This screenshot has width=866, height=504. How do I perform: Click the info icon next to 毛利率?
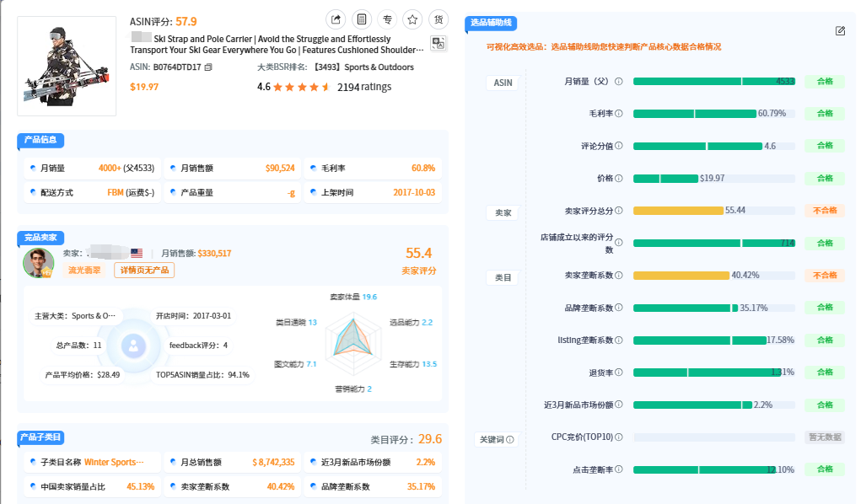[x=619, y=114]
